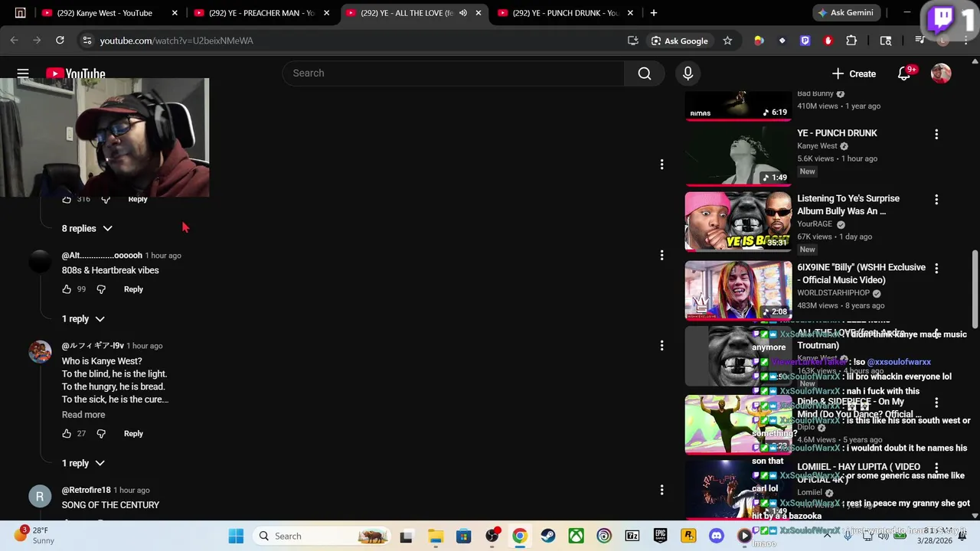Open the WORLDSTARHIPHOP channel link

pyautogui.click(x=833, y=293)
